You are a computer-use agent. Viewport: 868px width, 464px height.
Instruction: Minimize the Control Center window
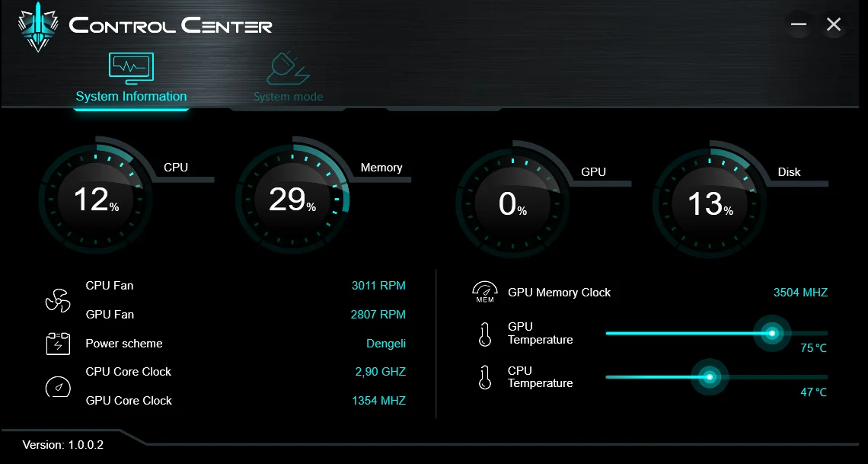(798, 24)
